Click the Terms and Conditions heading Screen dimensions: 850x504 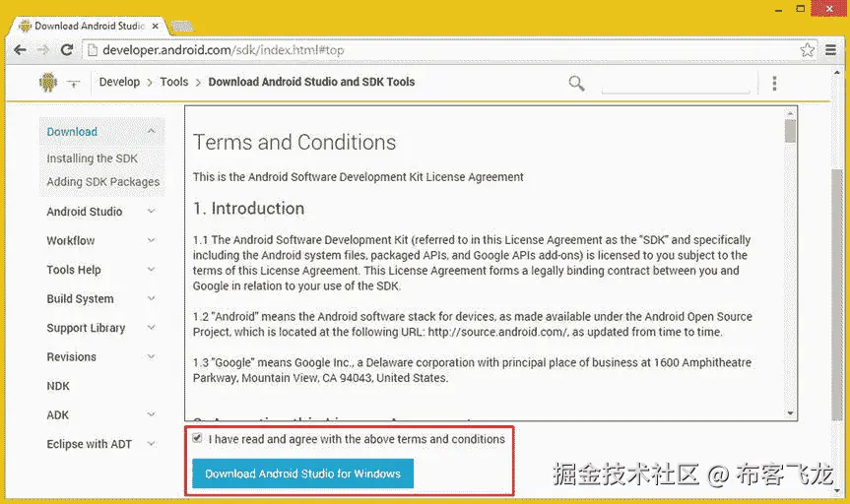[294, 143]
